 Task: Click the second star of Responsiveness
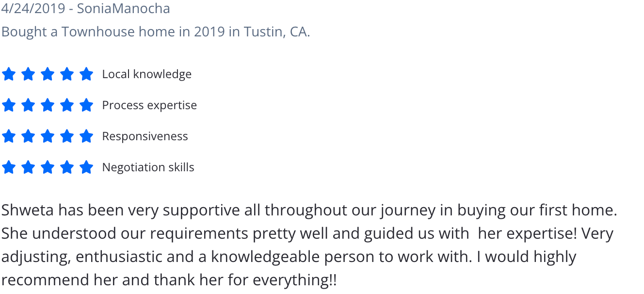pyautogui.click(x=28, y=136)
